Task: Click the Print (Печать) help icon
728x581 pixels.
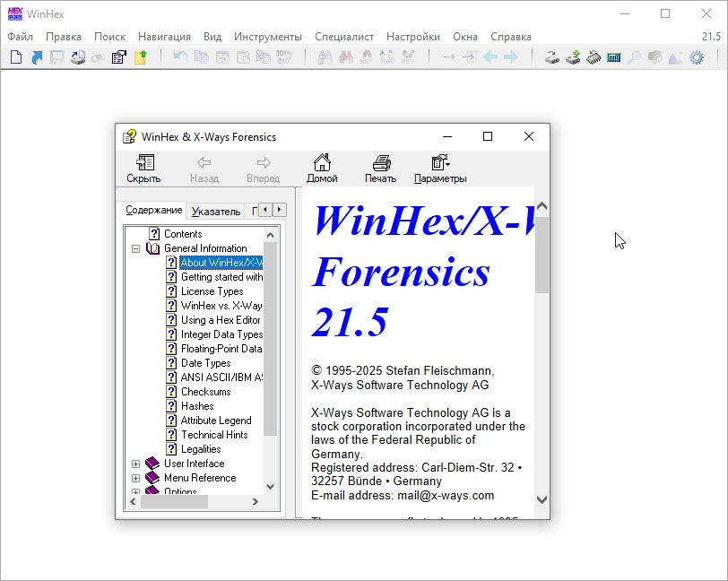Action: pyautogui.click(x=381, y=169)
